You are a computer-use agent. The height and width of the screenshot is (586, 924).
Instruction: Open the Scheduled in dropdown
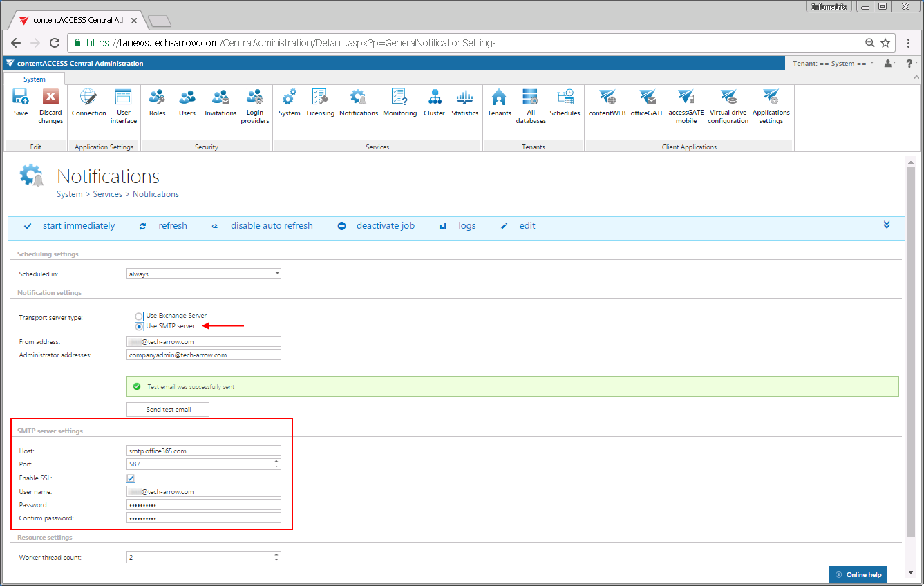coord(204,274)
